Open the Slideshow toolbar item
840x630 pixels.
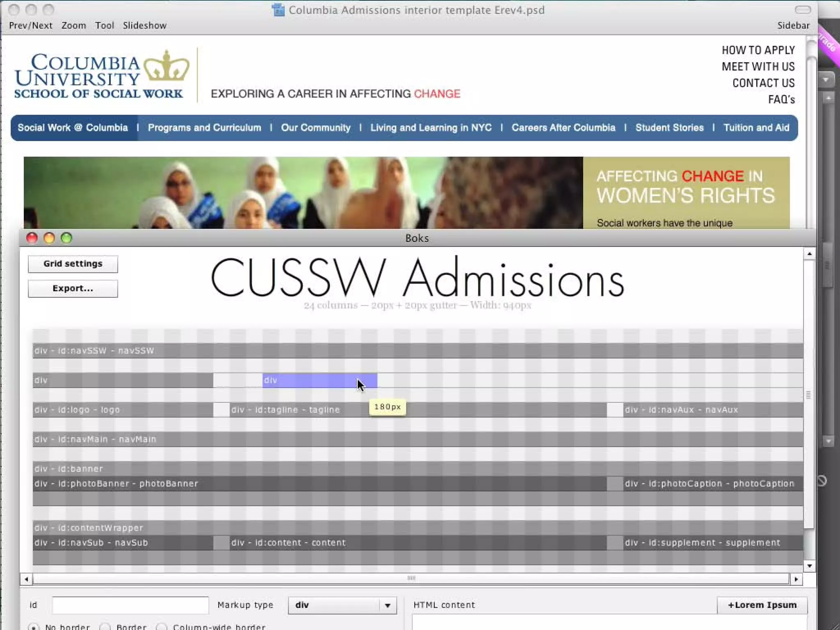[144, 25]
